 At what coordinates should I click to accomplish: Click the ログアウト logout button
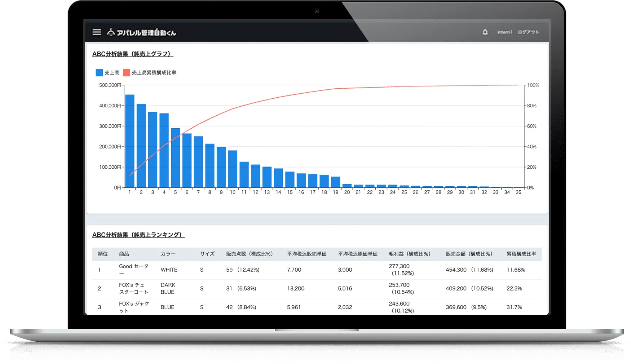tap(528, 32)
